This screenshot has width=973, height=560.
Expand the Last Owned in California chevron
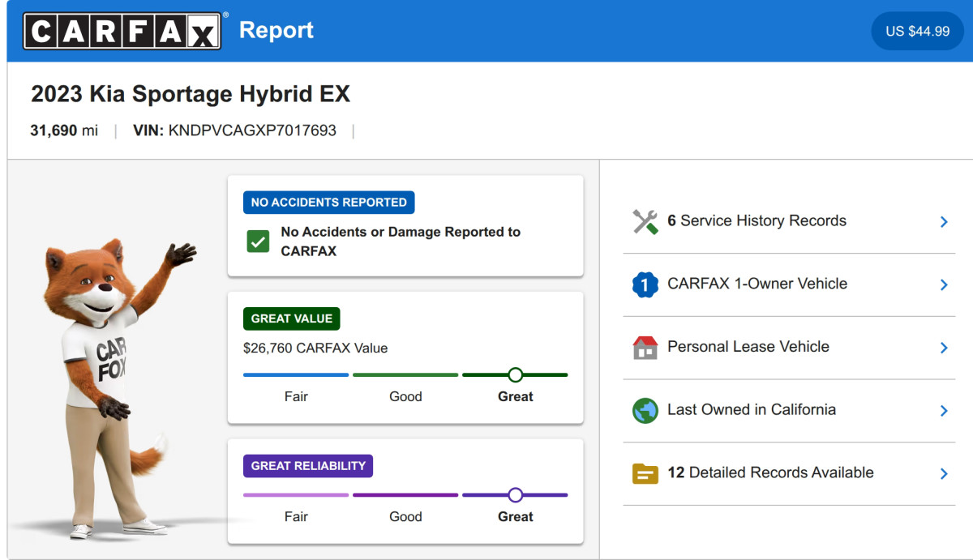click(x=944, y=411)
